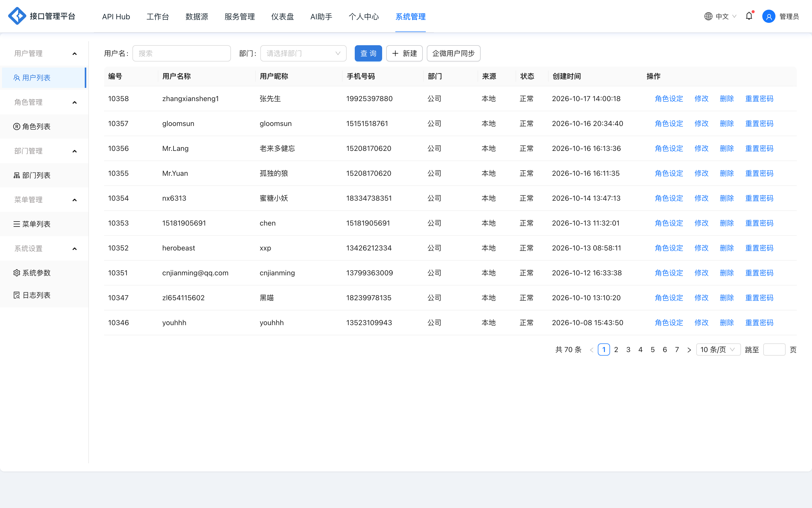This screenshot has width=812, height=508.
Task: Collapse the 菜单管理 sidebar section
Action: (x=75, y=200)
